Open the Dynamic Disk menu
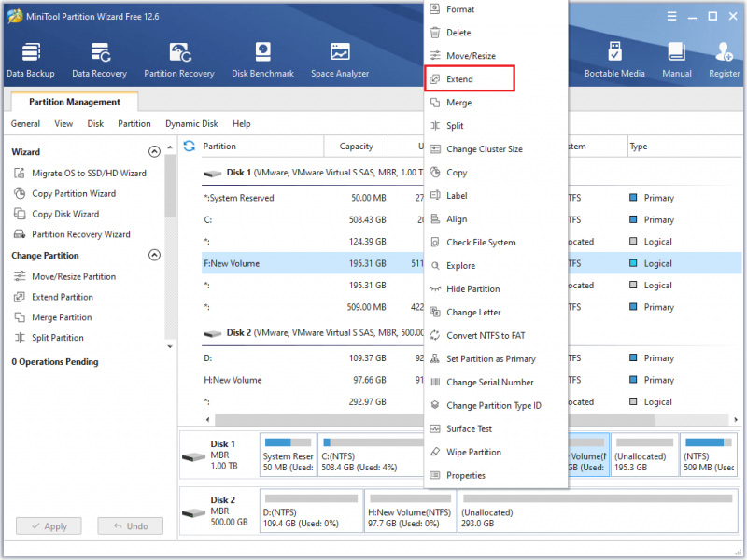This screenshot has height=560, width=747. [191, 124]
